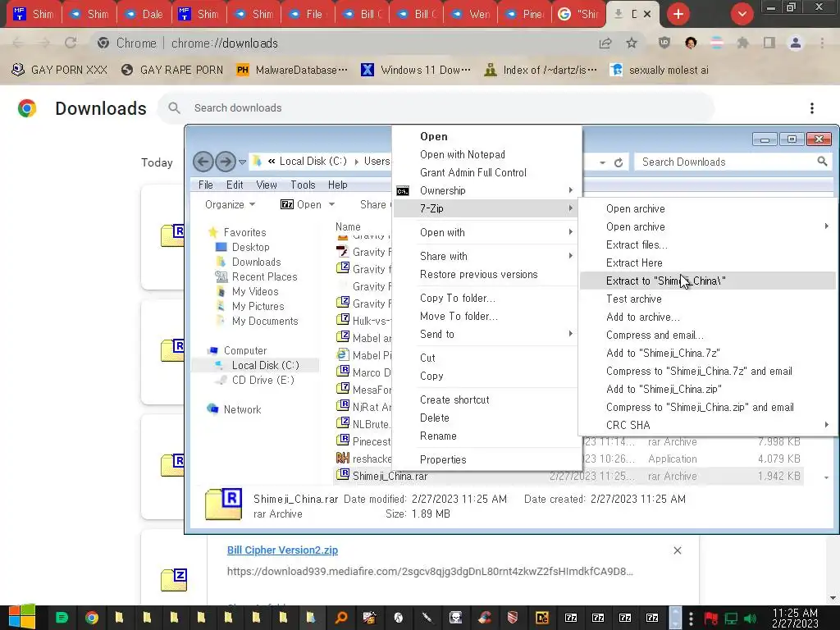Screen dimensions: 840x630
Task: Select Recent Places in the navigation pane
Action: 257,276
